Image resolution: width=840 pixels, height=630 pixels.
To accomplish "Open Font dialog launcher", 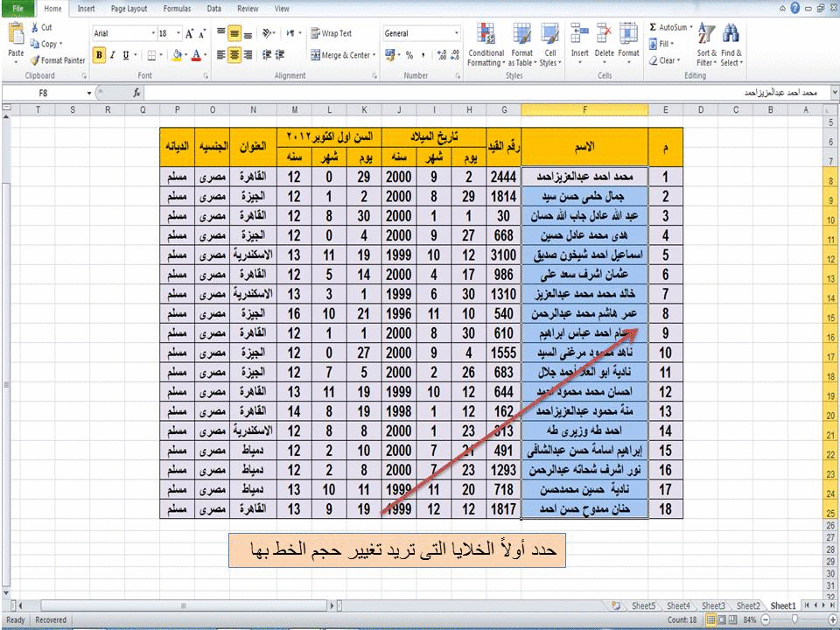I will (206, 76).
